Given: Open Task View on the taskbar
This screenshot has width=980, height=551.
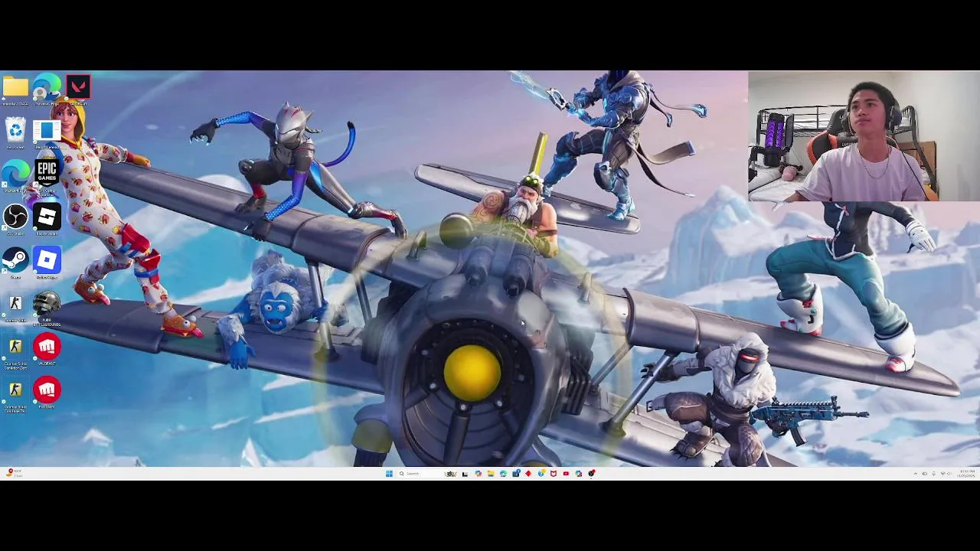Looking at the screenshot, I should click(x=465, y=474).
